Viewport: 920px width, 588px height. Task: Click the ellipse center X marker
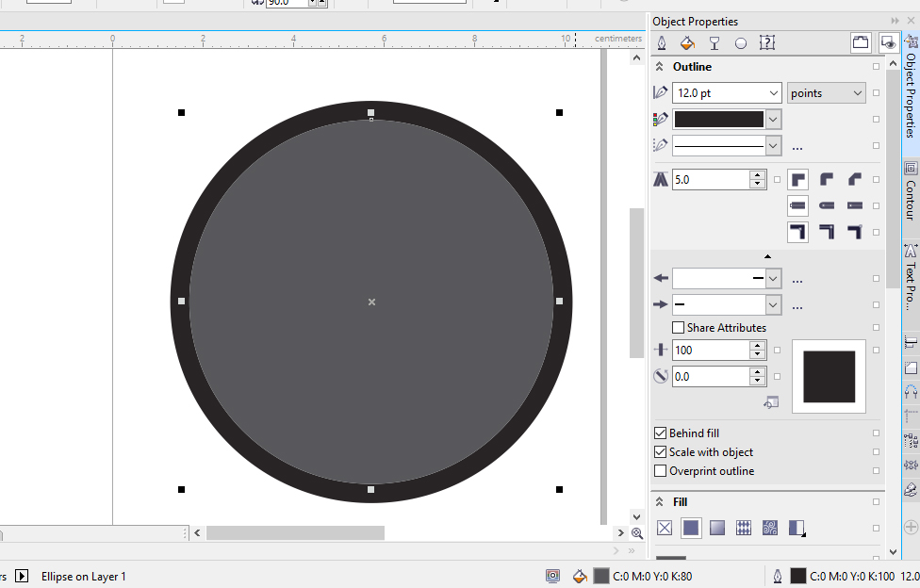click(x=371, y=302)
